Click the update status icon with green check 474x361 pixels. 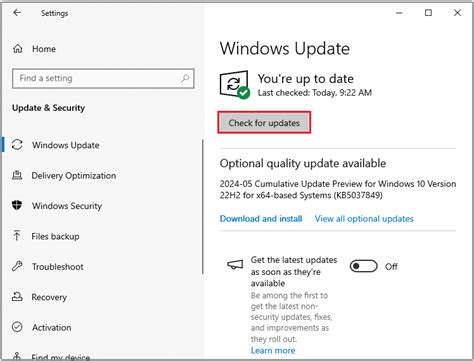point(235,85)
